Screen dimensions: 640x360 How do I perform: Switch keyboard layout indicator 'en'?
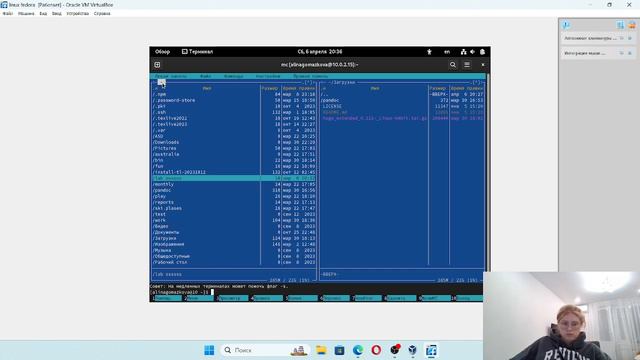point(447,52)
